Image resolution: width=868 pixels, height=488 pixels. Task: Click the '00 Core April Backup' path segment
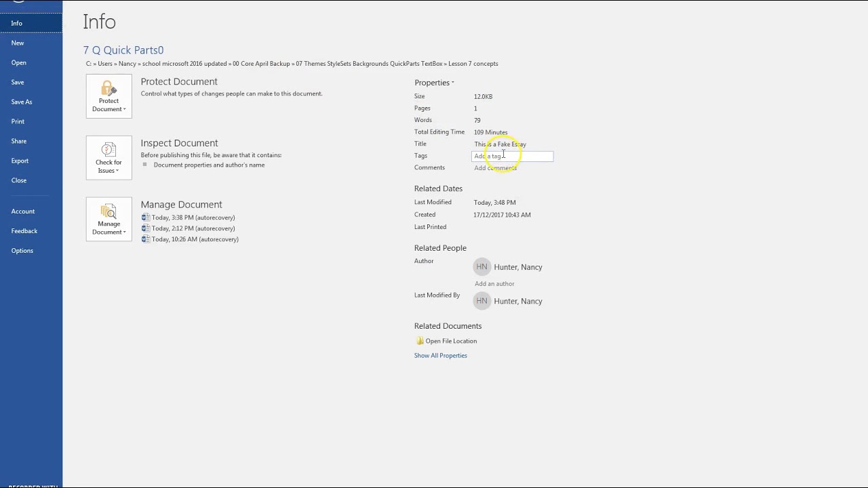pos(261,64)
